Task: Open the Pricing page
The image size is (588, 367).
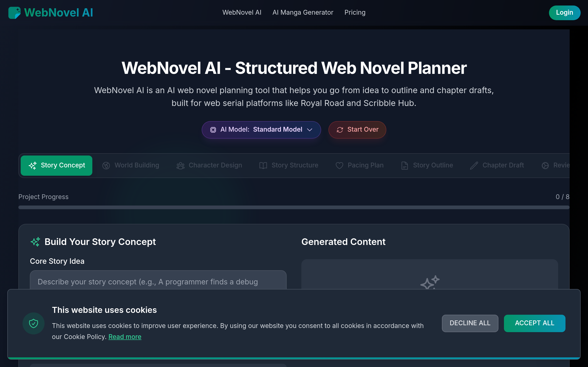Action: [355, 12]
